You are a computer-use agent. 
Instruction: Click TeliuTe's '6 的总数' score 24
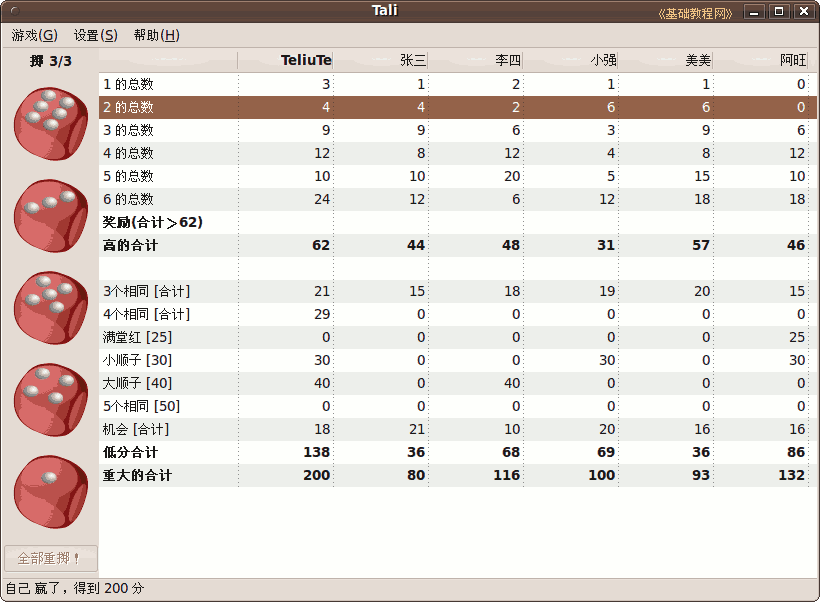pos(322,199)
